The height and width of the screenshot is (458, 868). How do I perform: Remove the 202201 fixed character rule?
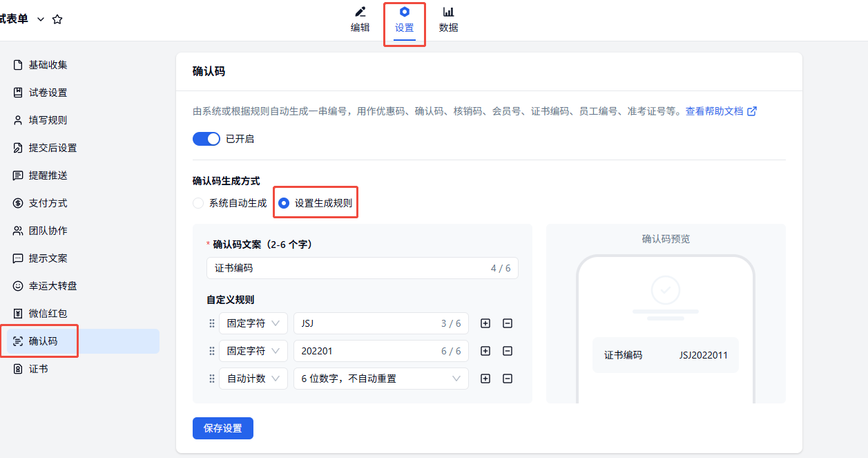[508, 351]
